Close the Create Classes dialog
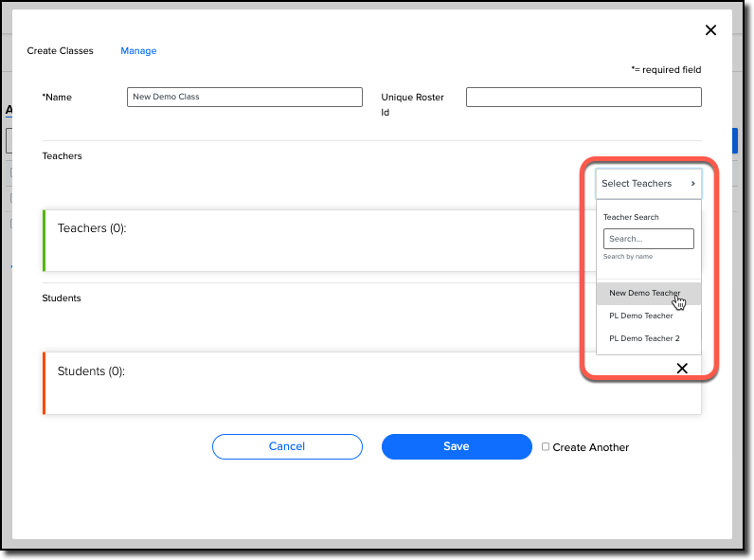The width and height of the screenshot is (754, 560). (x=710, y=30)
